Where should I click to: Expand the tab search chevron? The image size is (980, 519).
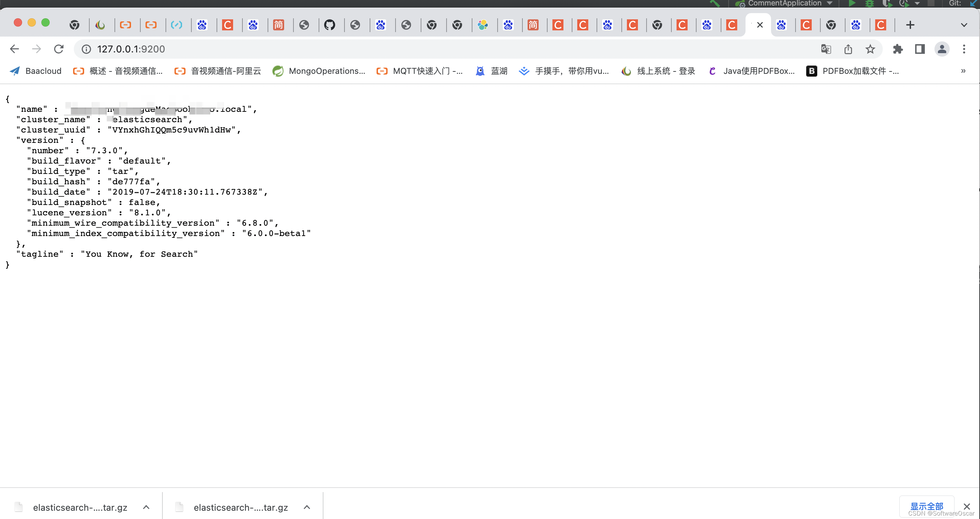964,25
